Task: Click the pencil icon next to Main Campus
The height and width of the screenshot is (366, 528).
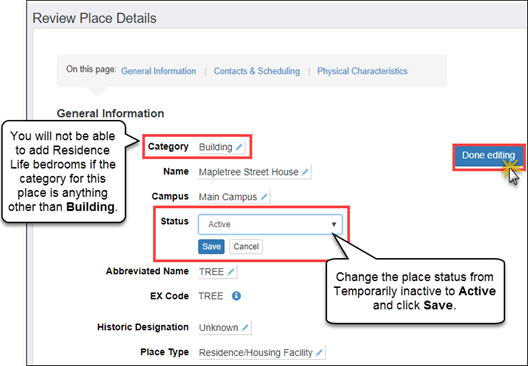Action: click(264, 197)
